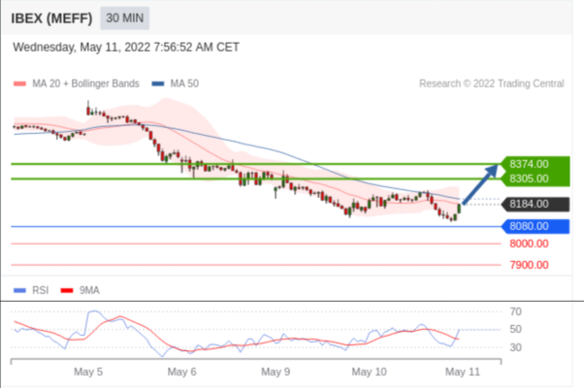Click the 7900.00 support price label

529,265
